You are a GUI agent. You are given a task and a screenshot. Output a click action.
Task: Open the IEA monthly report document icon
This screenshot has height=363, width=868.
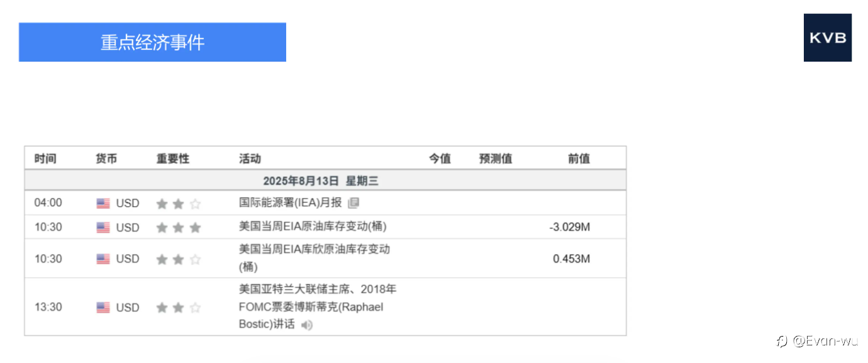(353, 203)
